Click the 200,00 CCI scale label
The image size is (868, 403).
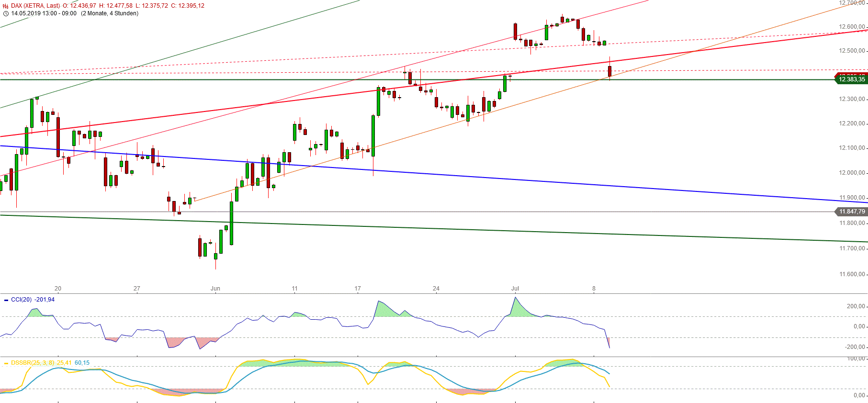[856, 306]
